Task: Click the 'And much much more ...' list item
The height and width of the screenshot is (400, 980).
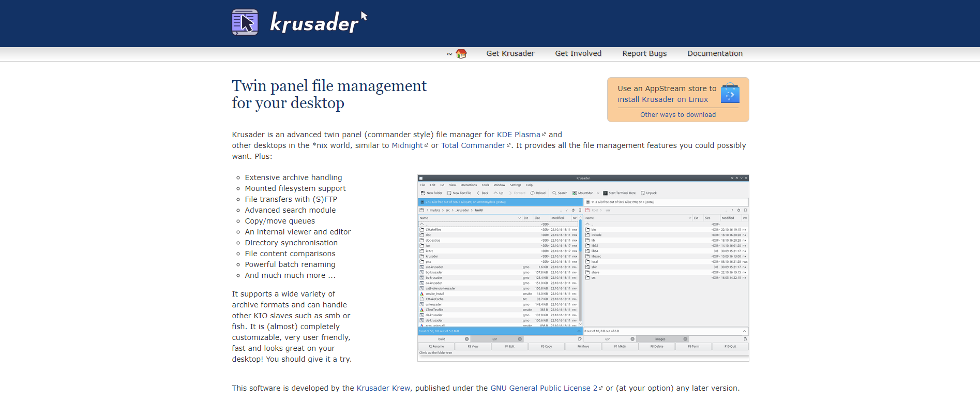Action: pyautogui.click(x=290, y=275)
